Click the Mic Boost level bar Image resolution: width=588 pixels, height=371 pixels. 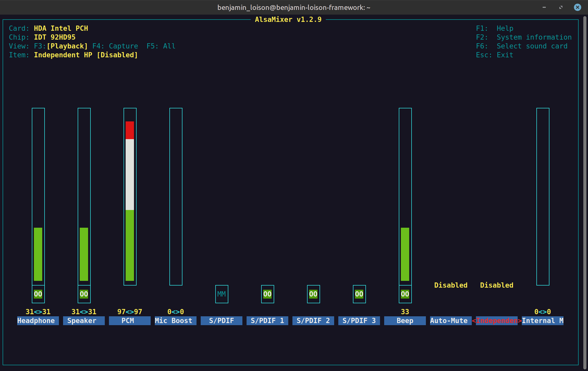pyautogui.click(x=176, y=196)
